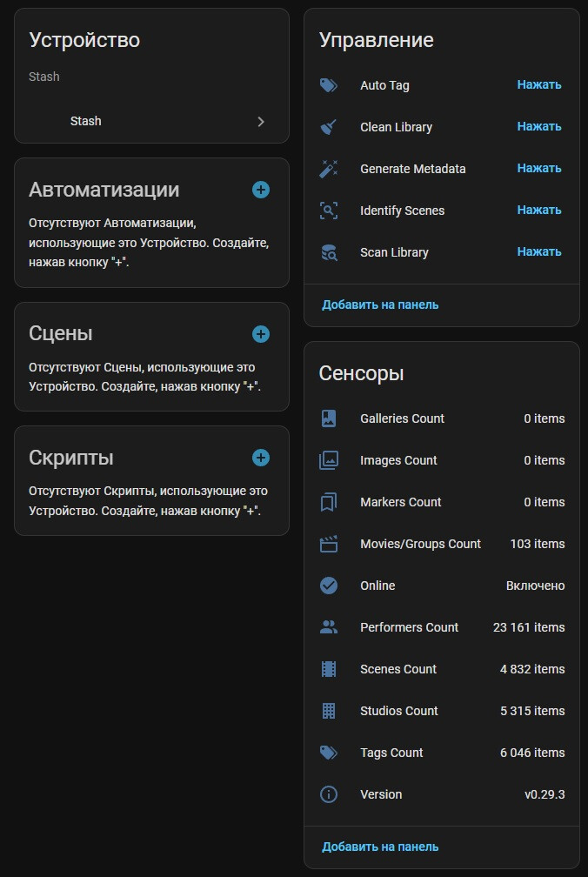Add a new script with plus button
This screenshot has width=588, height=877.
click(261, 458)
